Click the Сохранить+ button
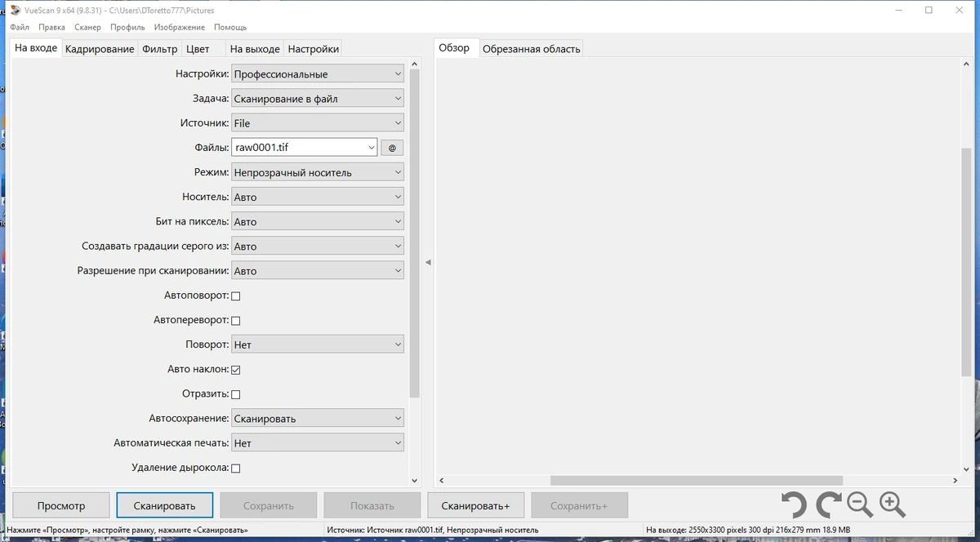Screen dimensions: 980x542 tap(579, 505)
